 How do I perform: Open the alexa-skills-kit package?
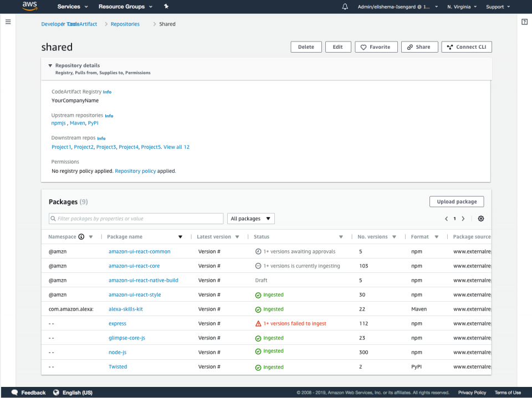click(126, 309)
